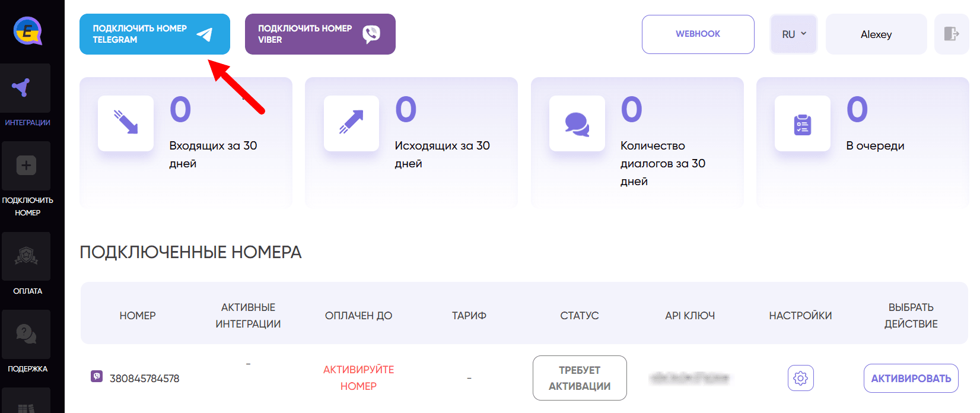Open settings gear for number 380845784578
Image resolution: width=980 pixels, height=413 pixels.
coord(801,378)
